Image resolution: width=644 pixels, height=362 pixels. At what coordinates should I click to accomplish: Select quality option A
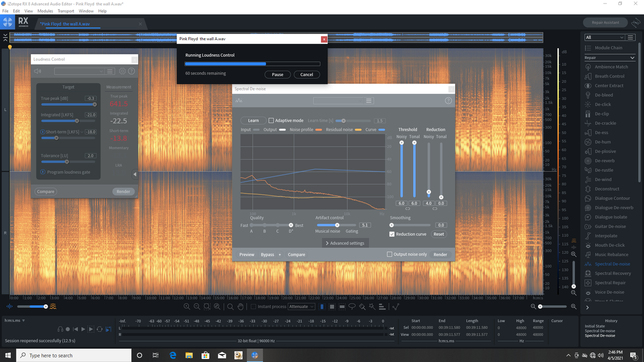pyautogui.click(x=252, y=225)
